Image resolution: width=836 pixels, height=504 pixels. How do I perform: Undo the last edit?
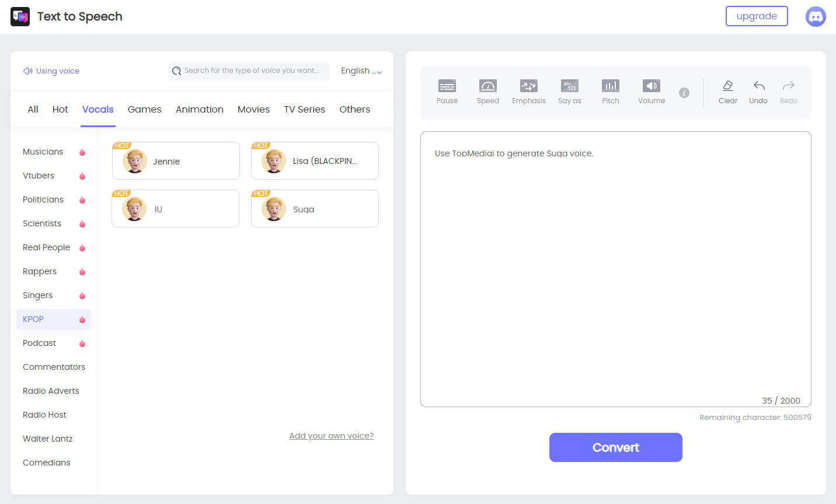[758, 92]
